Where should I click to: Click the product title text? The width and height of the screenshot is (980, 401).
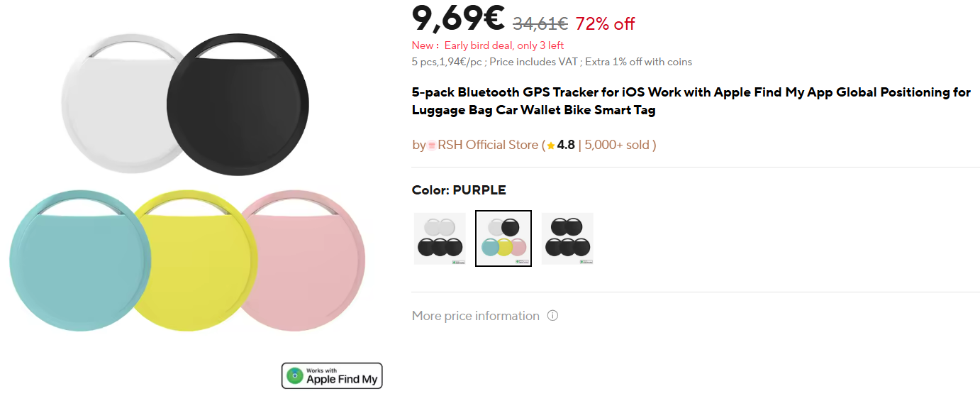[x=691, y=101]
